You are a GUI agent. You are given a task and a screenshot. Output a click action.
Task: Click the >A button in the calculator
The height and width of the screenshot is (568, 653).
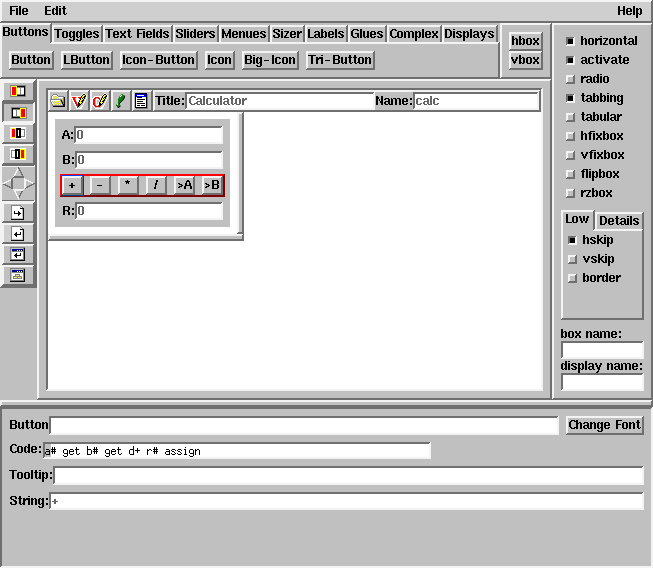[184, 185]
